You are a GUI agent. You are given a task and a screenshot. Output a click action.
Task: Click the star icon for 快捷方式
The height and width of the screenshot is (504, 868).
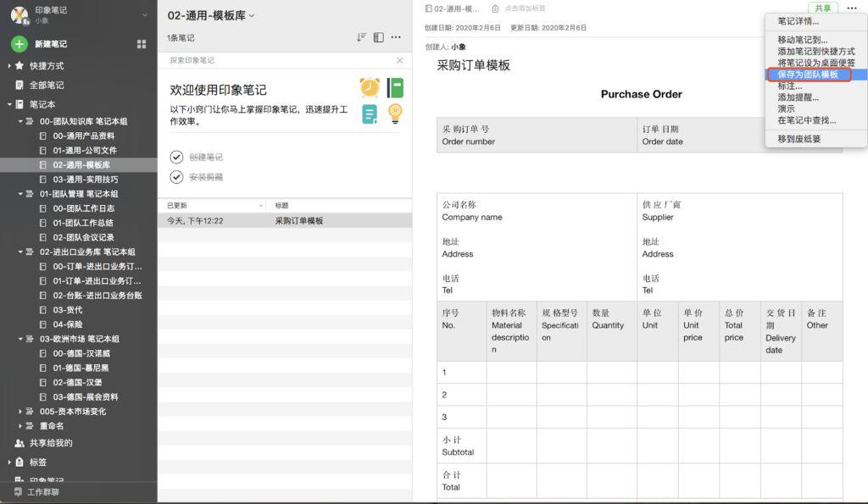coord(19,65)
